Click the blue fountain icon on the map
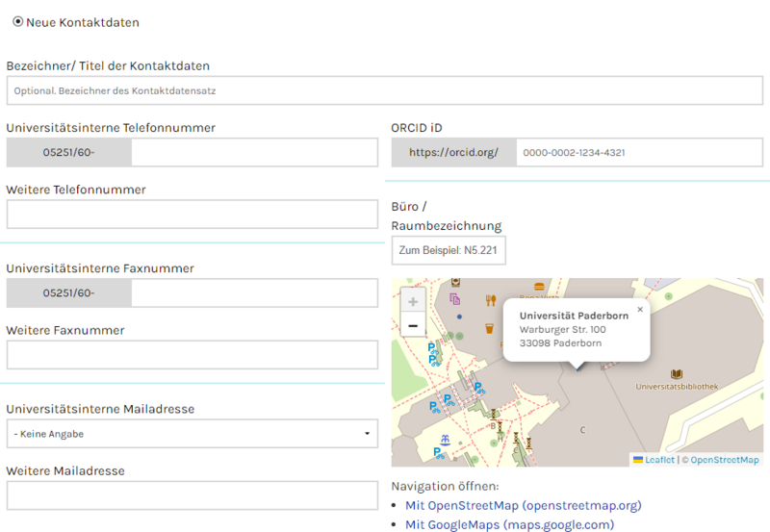The height and width of the screenshot is (532, 770). [x=444, y=439]
